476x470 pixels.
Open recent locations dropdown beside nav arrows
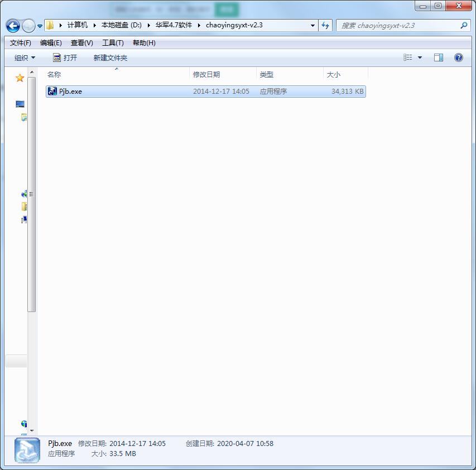pyautogui.click(x=40, y=26)
